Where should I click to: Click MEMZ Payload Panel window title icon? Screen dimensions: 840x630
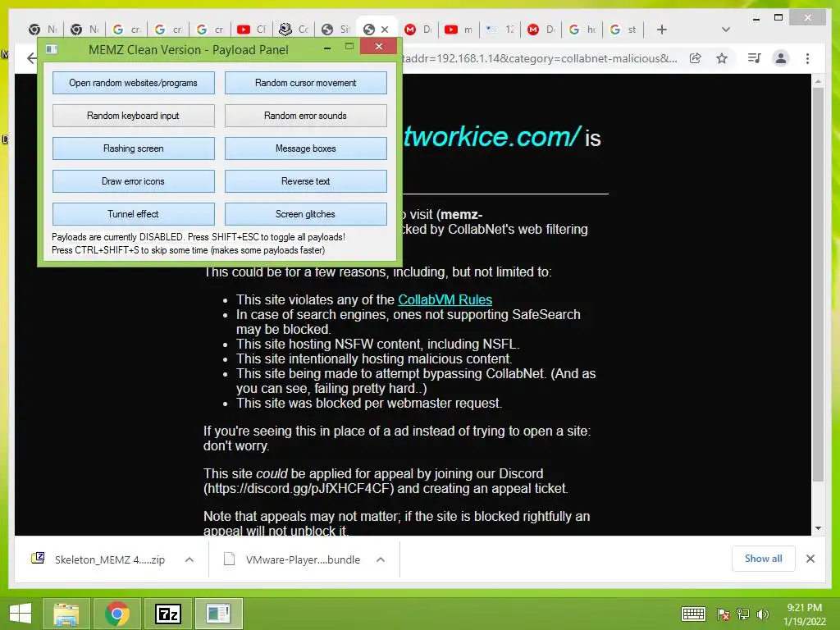coord(52,49)
